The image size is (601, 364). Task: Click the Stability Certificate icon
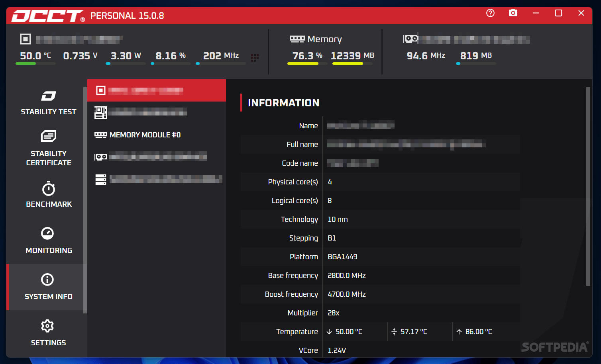[x=49, y=136]
